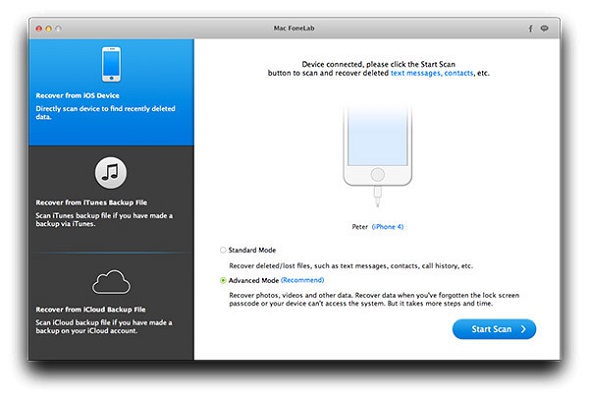The height and width of the screenshot is (400, 589).
Task: Click the yellow minimize window button
Action: pos(48,29)
